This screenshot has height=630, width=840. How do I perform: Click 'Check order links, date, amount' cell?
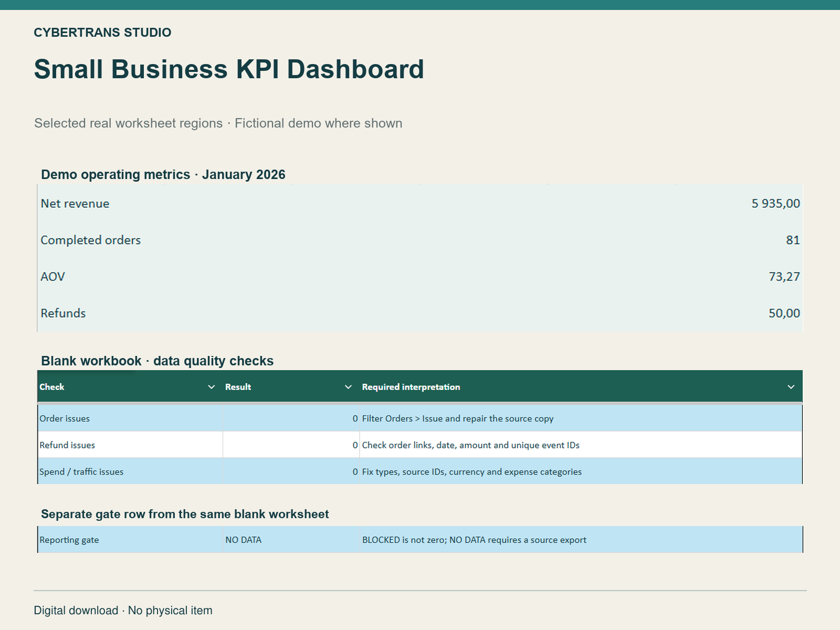point(581,445)
